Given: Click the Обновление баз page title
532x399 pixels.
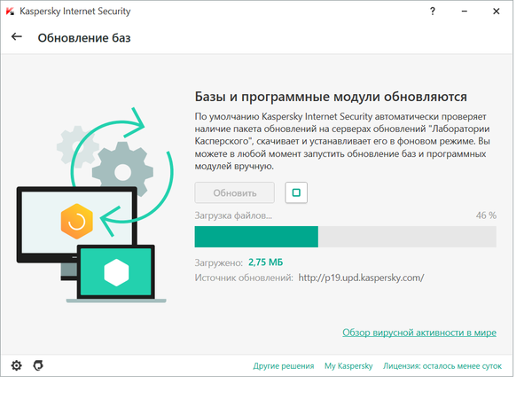Looking at the screenshot, I should pos(84,38).
